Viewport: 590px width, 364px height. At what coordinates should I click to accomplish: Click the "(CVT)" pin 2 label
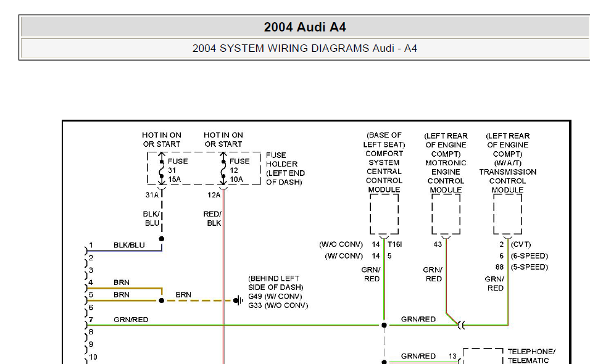pyautogui.click(x=521, y=244)
